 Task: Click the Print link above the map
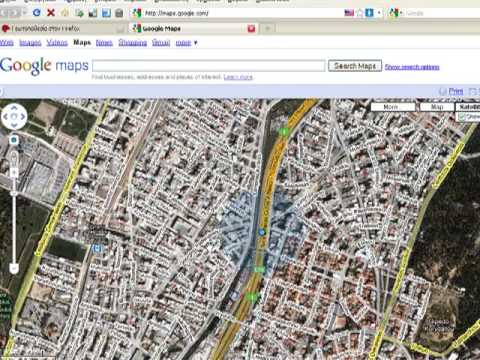point(456,91)
